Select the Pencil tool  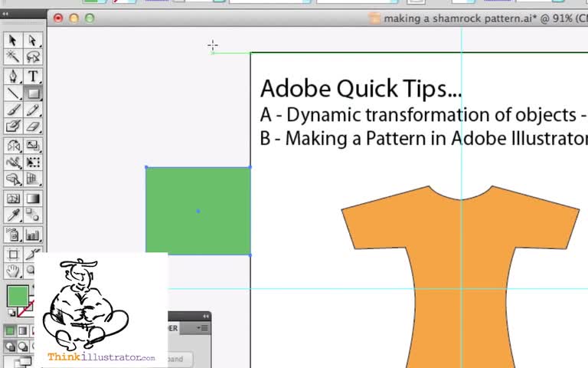point(33,110)
